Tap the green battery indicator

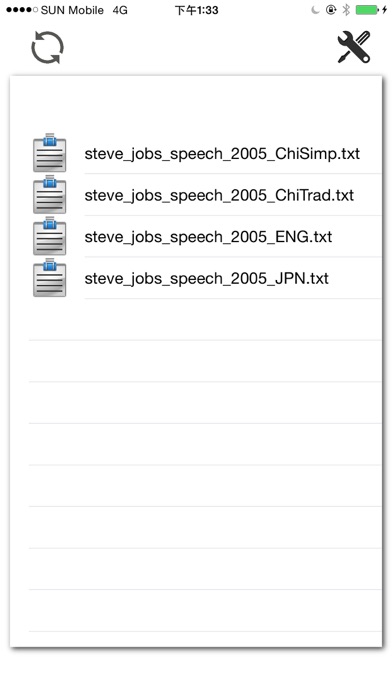tap(367, 10)
